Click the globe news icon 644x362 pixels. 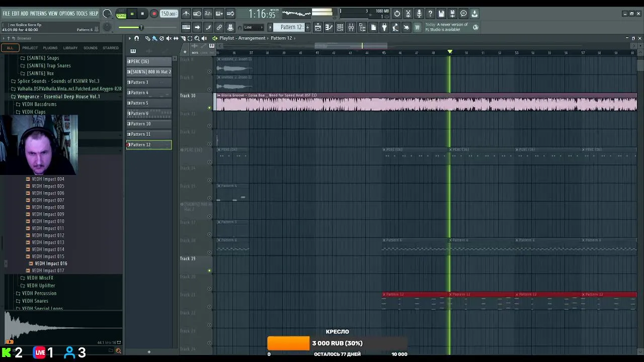[475, 27]
